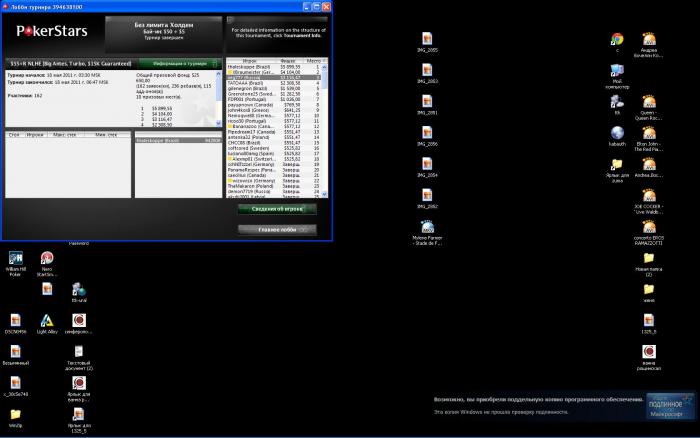Open the WinZip folder icon
The height and width of the screenshot is (438, 700).
pos(16,414)
